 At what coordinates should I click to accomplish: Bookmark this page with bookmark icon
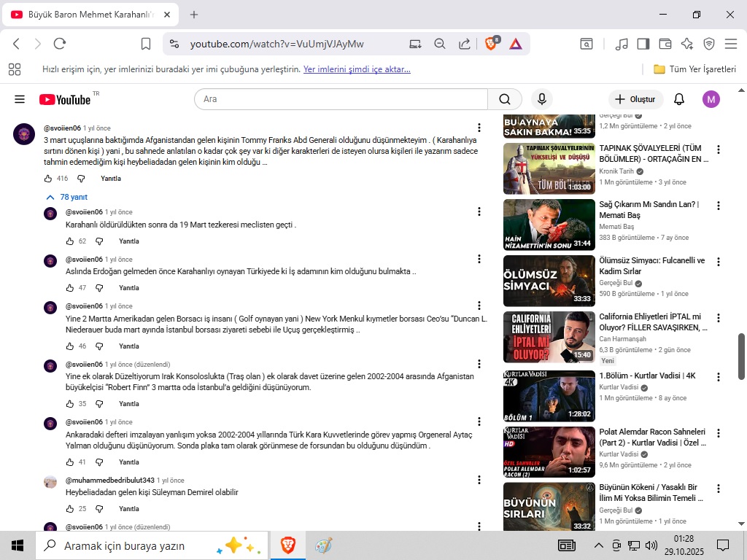[146, 44]
